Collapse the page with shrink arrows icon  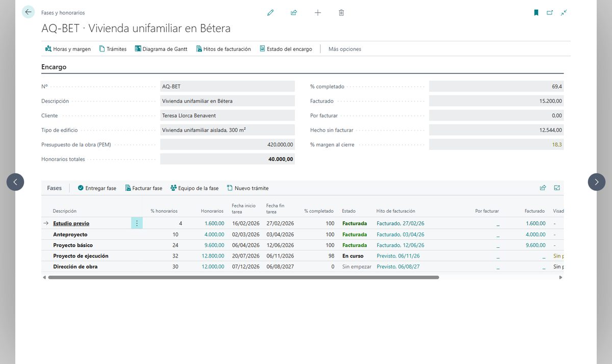click(x=564, y=13)
